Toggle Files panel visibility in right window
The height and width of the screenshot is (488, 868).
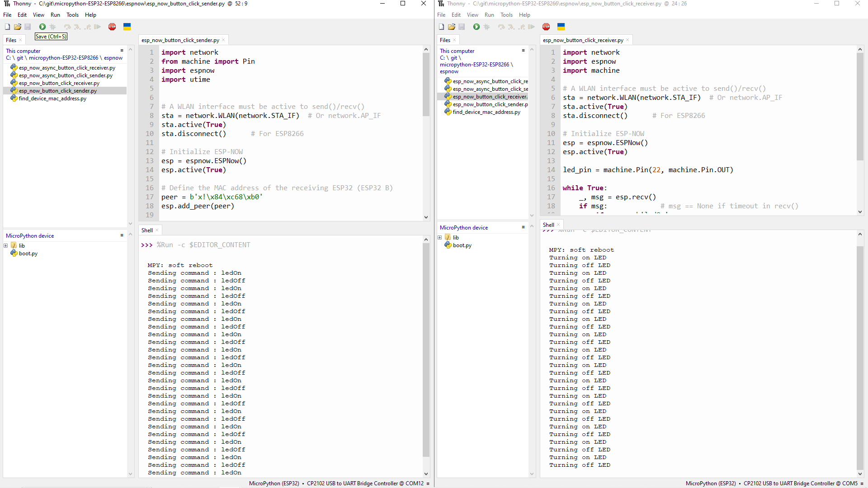455,40
